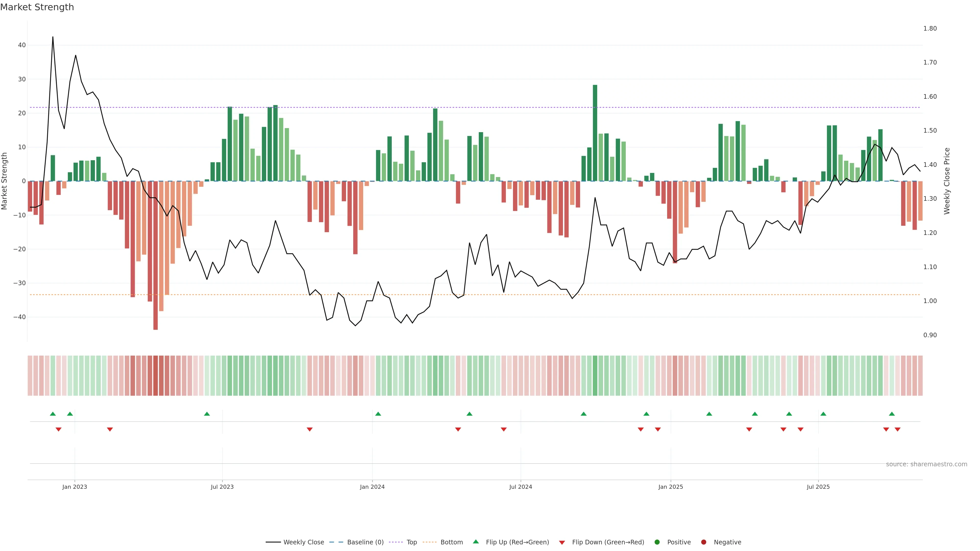Viewport: 980px width, 551px height.
Task: Click the Positive green circle legend icon
Action: click(x=657, y=542)
